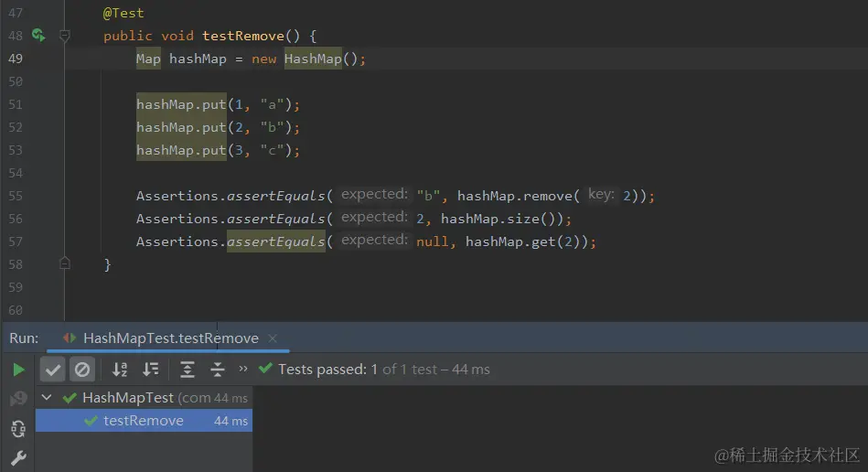Toggle the show ignored tests button

click(x=82, y=370)
